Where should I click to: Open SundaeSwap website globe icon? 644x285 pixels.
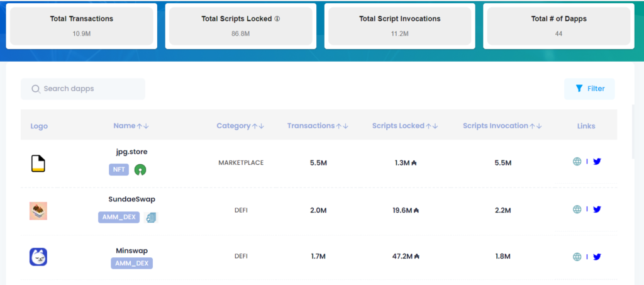coord(577,210)
